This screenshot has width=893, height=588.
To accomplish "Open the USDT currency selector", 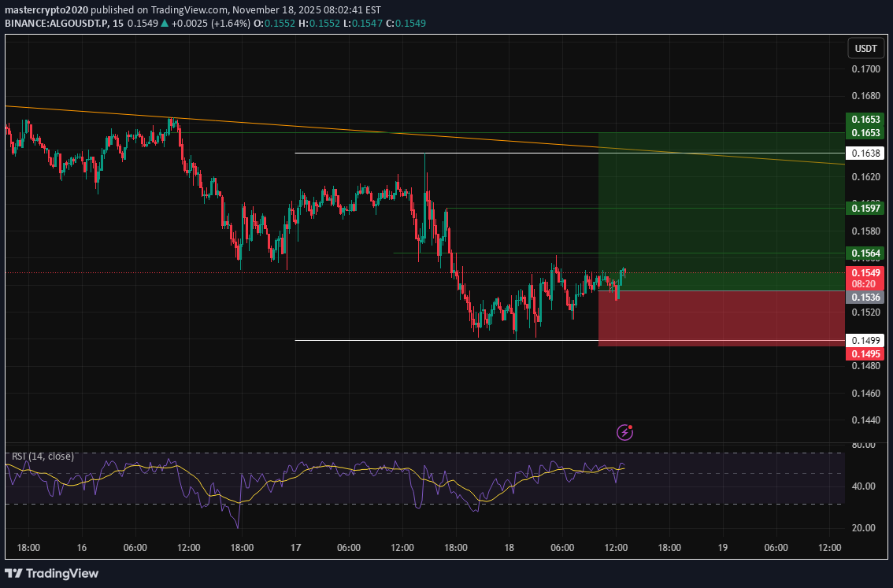I will pos(865,49).
